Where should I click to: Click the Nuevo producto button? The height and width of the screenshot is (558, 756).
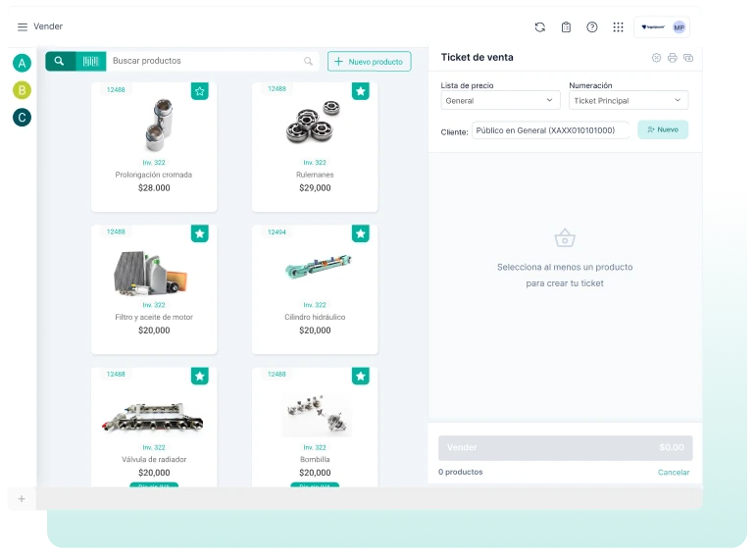tap(370, 61)
